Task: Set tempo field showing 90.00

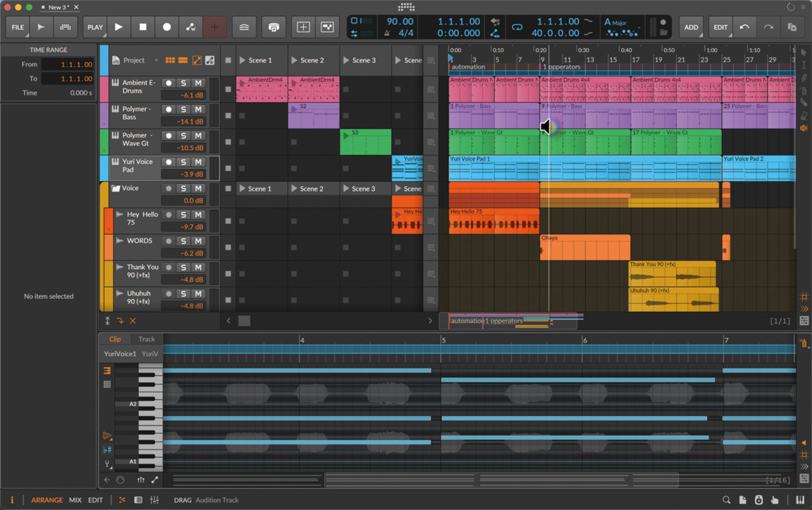Action: (x=400, y=21)
